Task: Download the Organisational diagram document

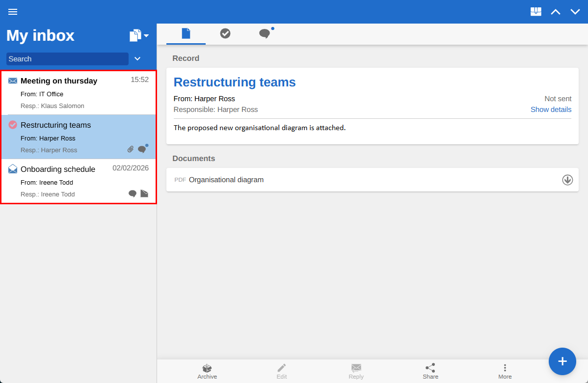Action: pos(567,180)
